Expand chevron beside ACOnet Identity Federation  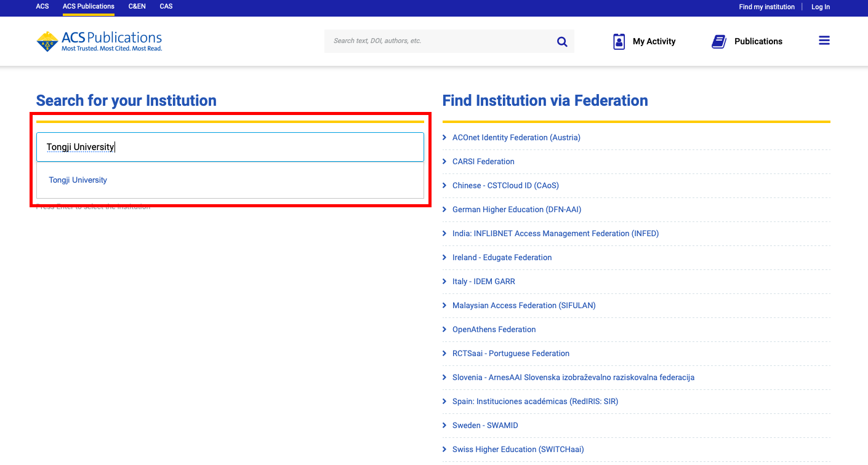pos(444,137)
